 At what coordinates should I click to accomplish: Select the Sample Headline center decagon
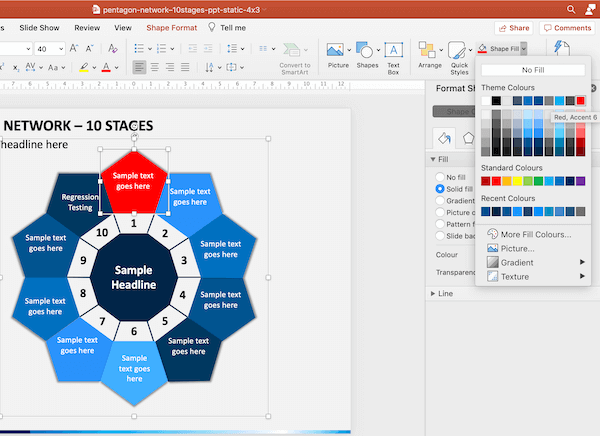point(134,278)
